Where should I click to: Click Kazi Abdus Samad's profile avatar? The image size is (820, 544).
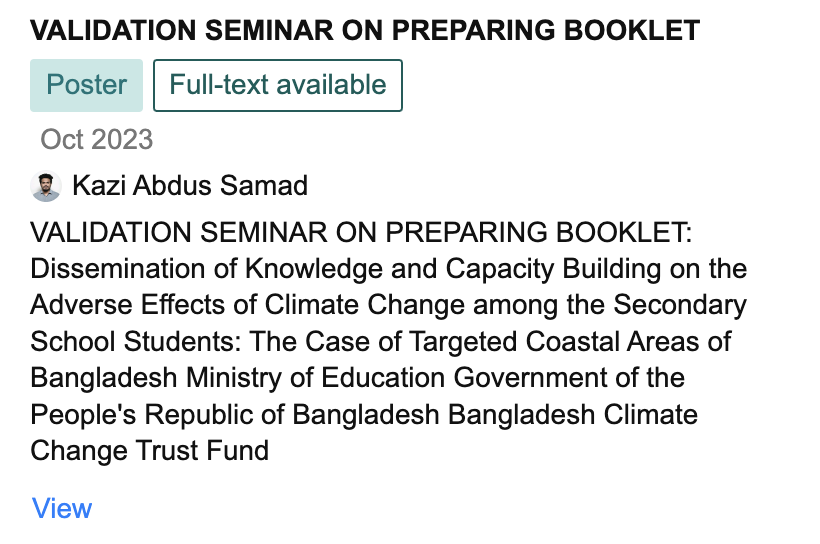coord(46,187)
